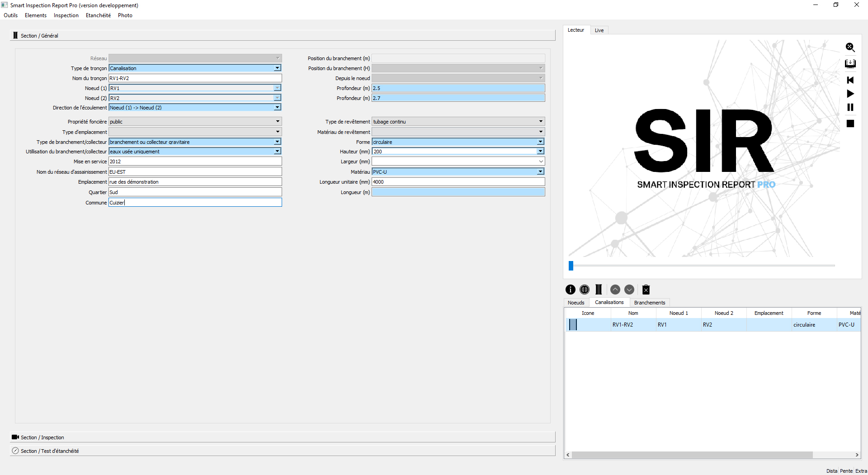The image size is (868, 475).
Task: Open the Noeud (1) dropdown arrow
Action: 277,88
